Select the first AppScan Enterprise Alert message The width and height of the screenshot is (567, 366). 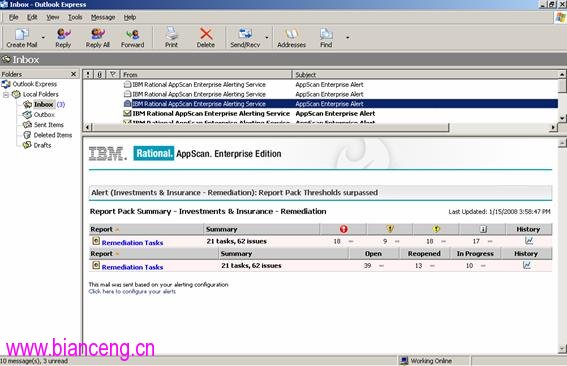click(x=320, y=85)
